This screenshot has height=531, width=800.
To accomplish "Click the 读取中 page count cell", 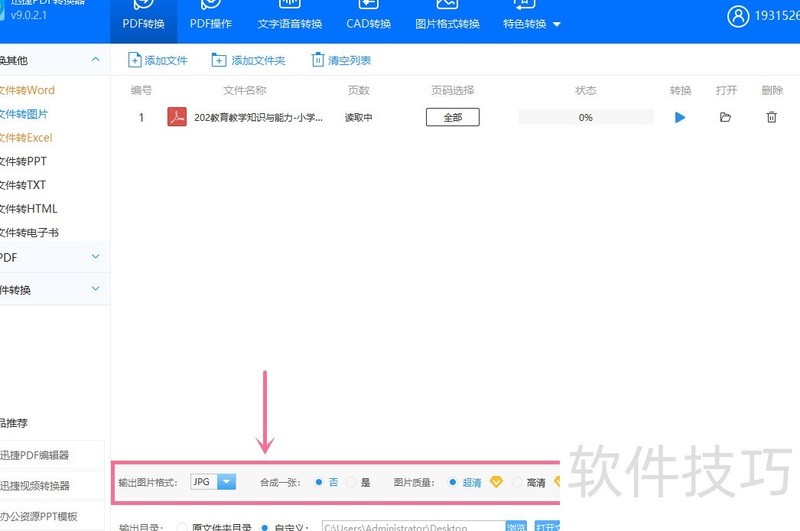I will (358, 117).
